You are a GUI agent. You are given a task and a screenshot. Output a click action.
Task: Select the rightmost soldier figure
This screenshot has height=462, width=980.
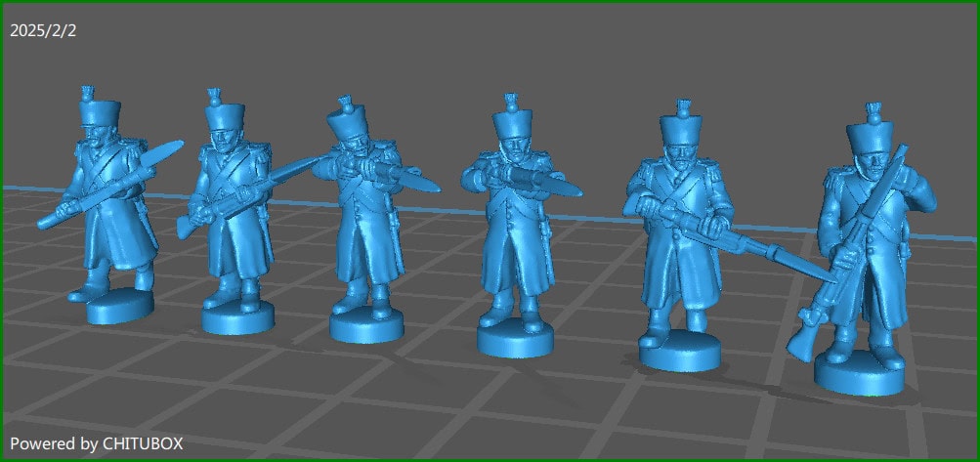coord(865,244)
